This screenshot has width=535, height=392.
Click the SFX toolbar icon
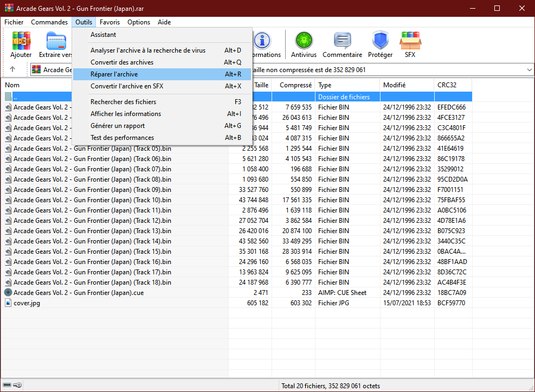[410, 41]
